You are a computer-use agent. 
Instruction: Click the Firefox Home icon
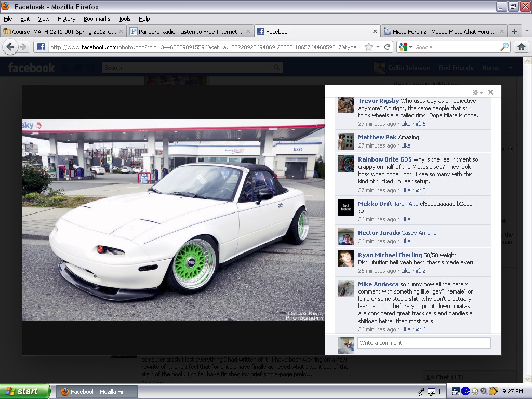tap(522, 47)
